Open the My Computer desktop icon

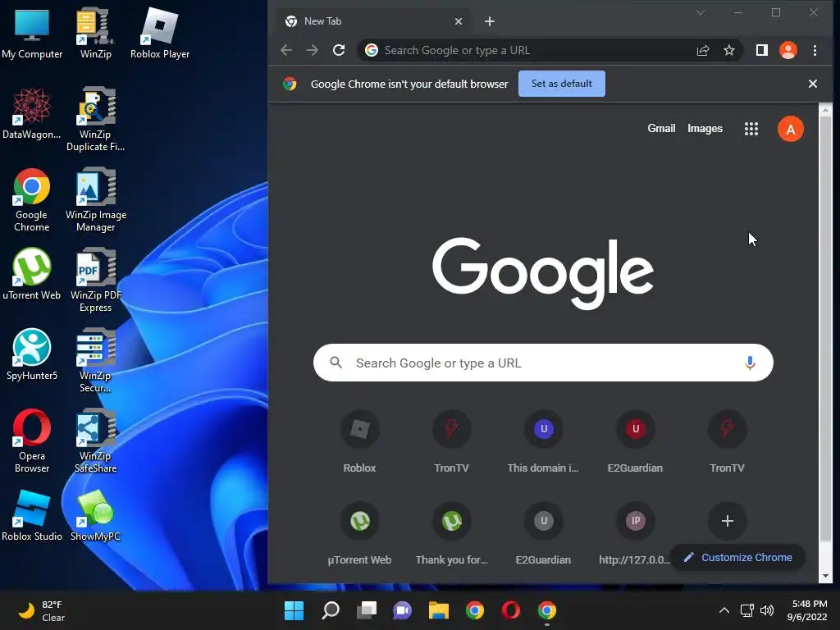click(x=32, y=33)
